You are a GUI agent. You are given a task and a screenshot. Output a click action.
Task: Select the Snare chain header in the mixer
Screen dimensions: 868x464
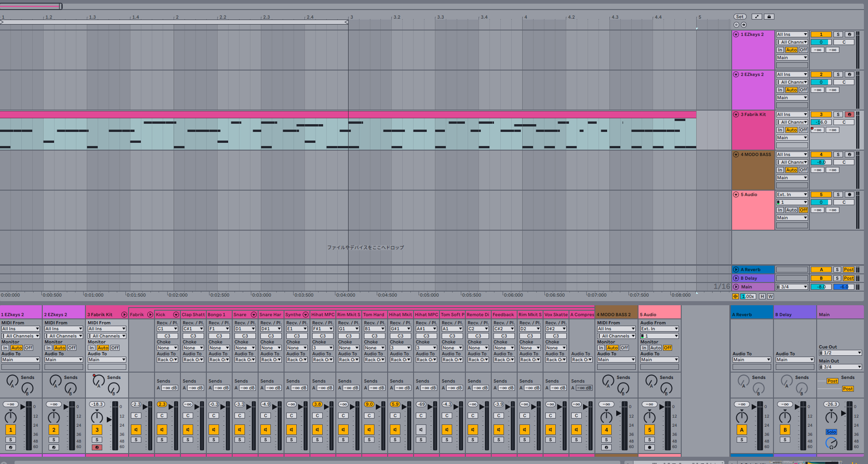[241, 314]
